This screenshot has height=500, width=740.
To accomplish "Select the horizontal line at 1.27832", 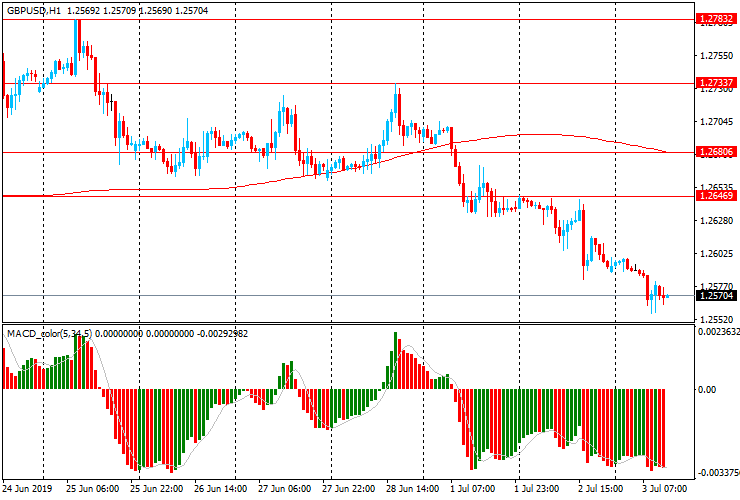I will coord(349,20).
